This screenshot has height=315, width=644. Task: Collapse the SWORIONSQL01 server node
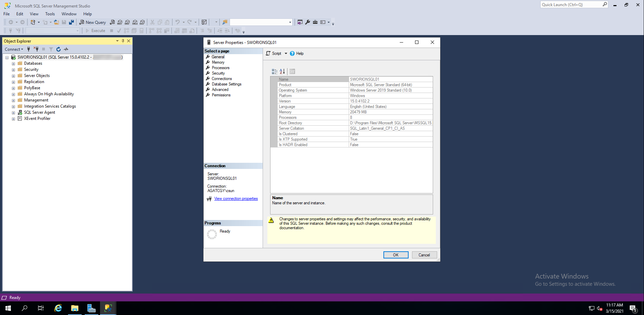7,58
